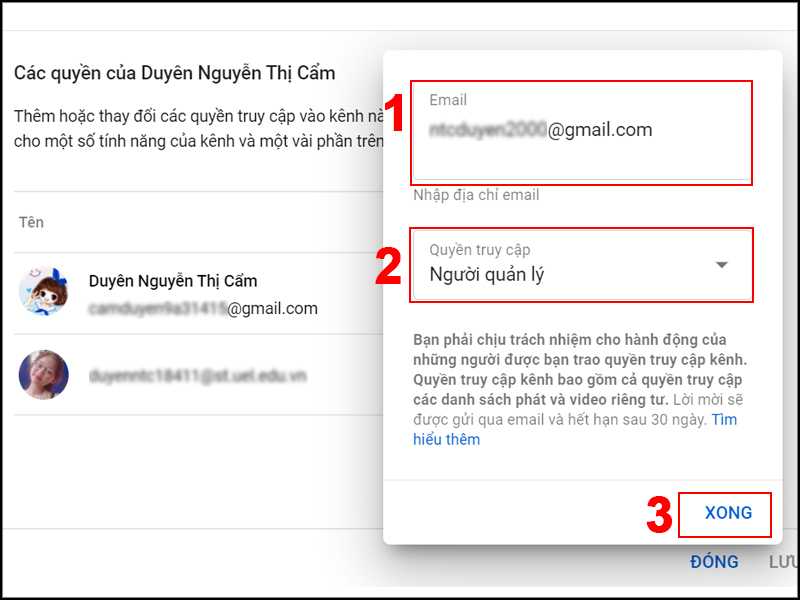
Task: Click the photo avatar beside the uel.edu.vn email
Action: pos(44,375)
